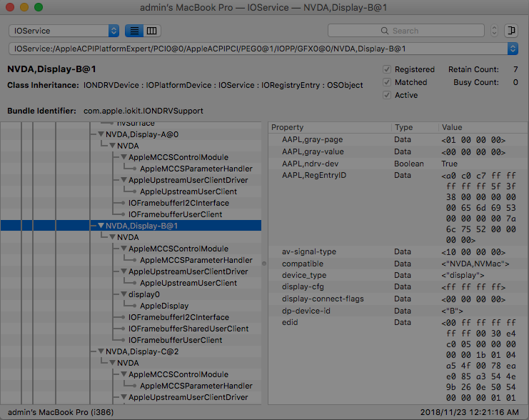529x420 pixels.
Task: Select AppleUpstreamUserClientDriver under Display-C@2
Action: [188, 397]
